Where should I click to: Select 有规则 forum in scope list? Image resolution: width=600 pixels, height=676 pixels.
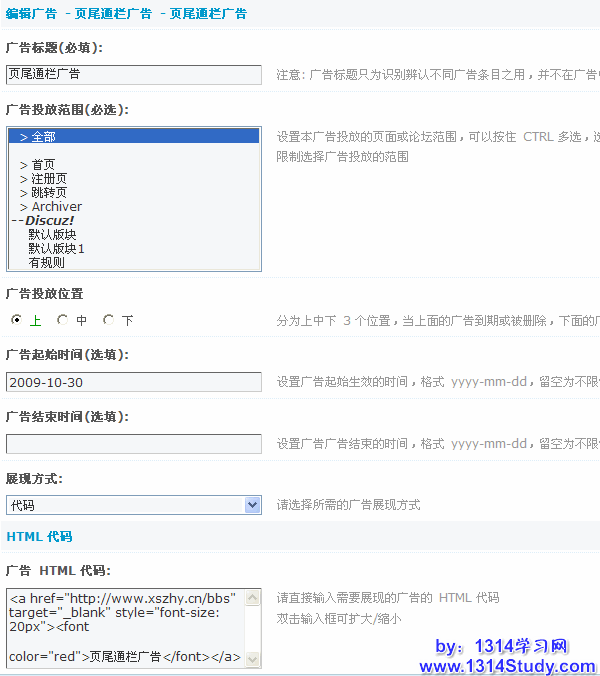(47, 263)
